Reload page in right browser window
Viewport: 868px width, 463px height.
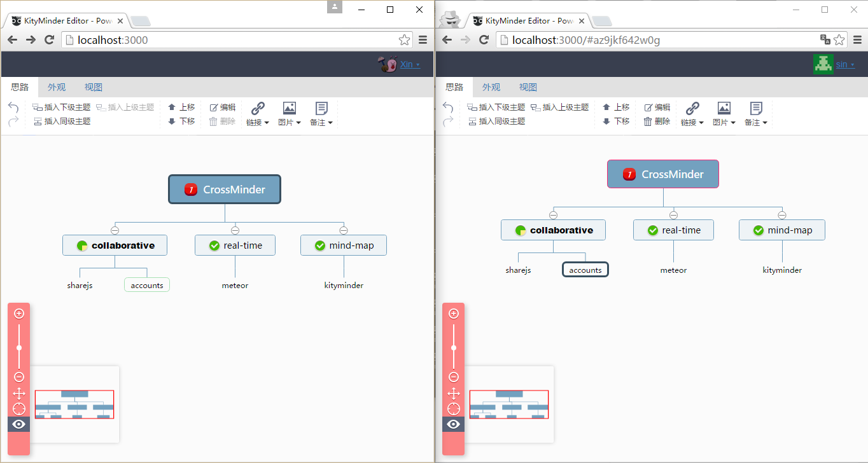tap(484, 40)
